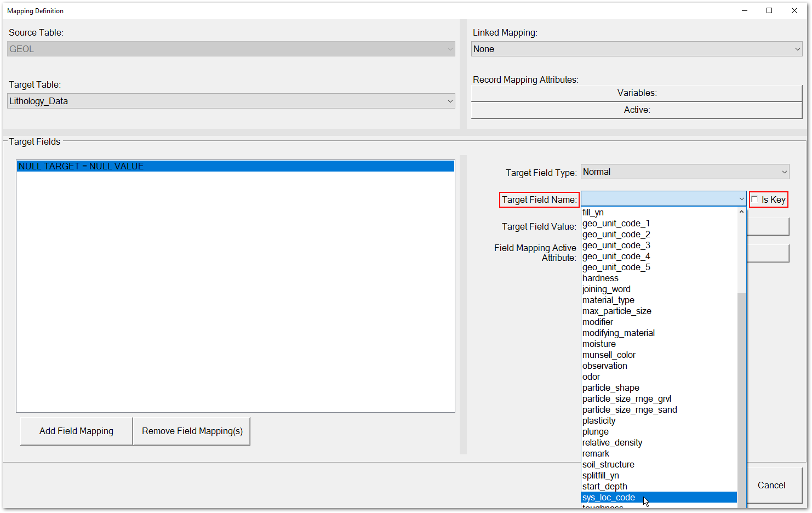Select max_particle_size in the list
812x513 pixels.
659,311
